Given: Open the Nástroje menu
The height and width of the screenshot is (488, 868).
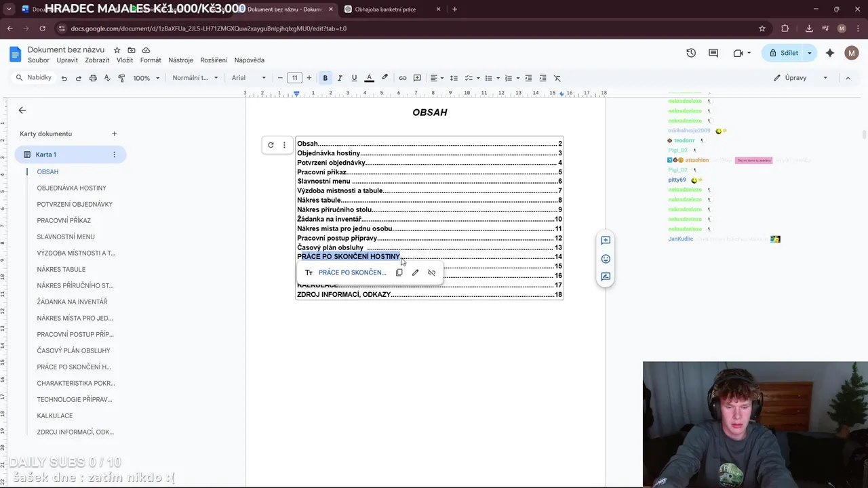Looking at the screenshot, I should click(x=181, y=60).
